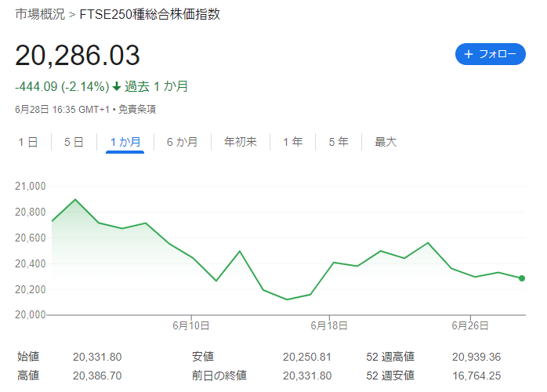Select the 1か月 range tab
Image resolution: width=547 pixels, height=392 pixels.
pyautogui.click(x=125, y=142)
